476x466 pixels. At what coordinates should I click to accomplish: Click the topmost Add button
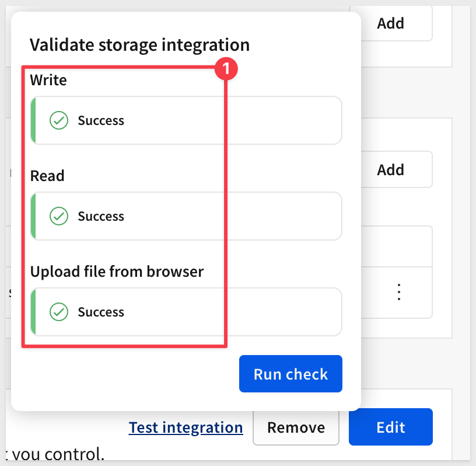(390, 23)
